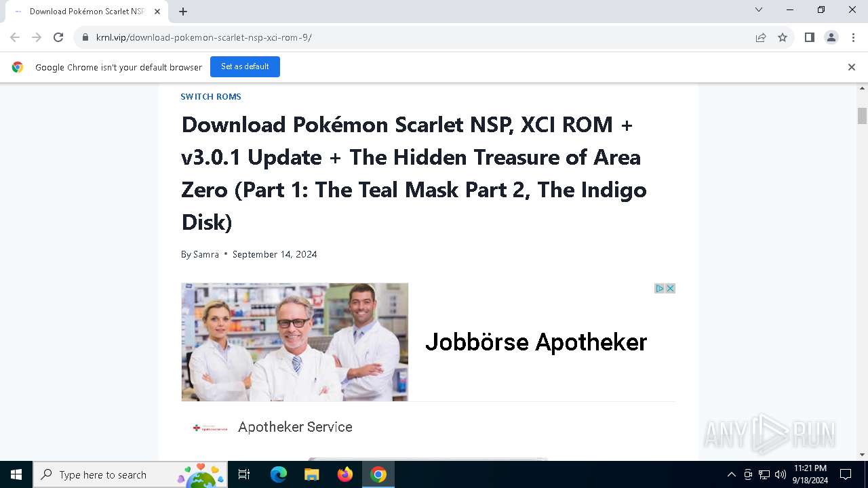Open Task View on the taskbar
This screenshot has width=868, height=488.
click(x=244, y=474)
